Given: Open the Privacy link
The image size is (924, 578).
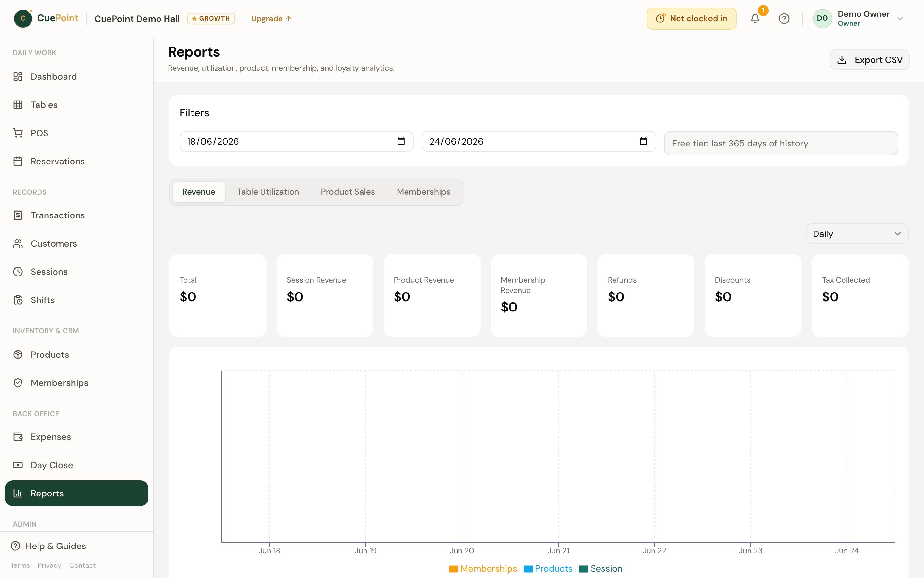Looking at the screenshot, I should (x=49, y=565).
